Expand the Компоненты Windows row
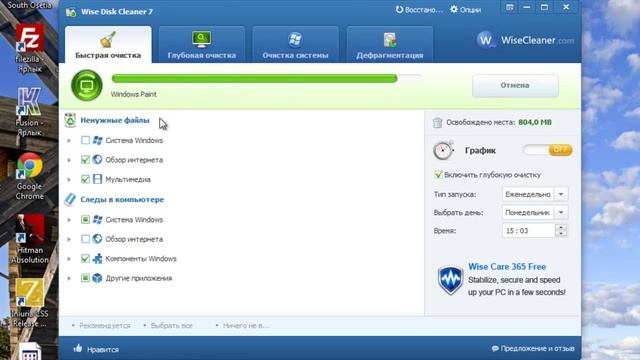Screen dimensions: 640x360 pyautogui.click(x=69, y=258)
